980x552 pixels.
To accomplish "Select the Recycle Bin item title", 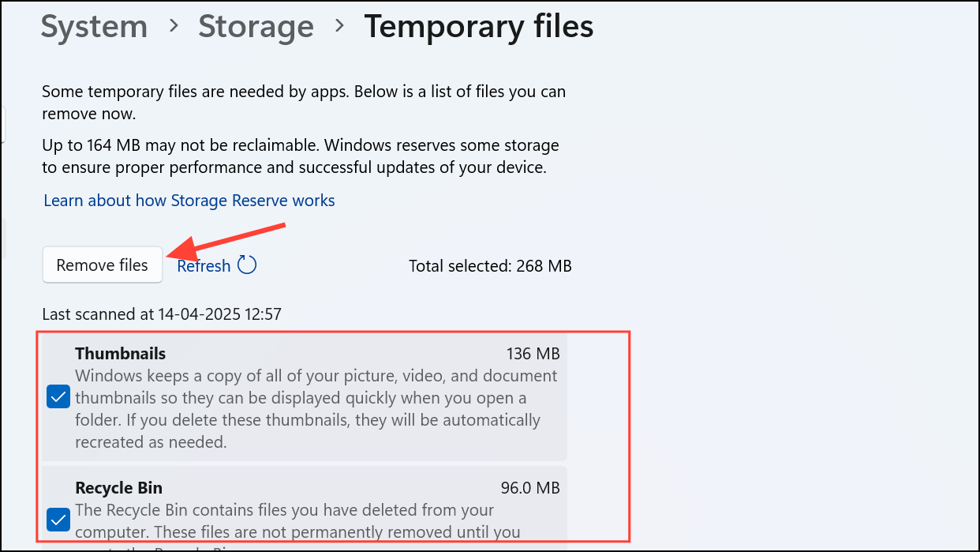I will pos(119,487).
